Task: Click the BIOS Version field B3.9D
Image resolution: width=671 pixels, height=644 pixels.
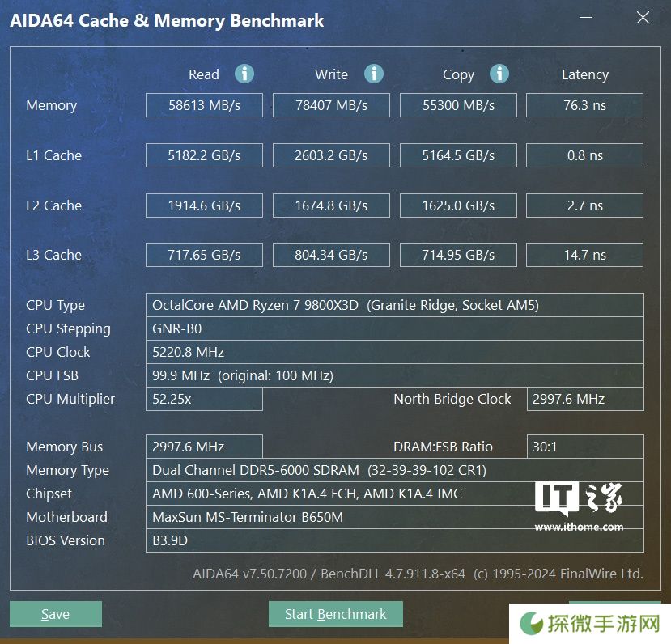Action: (394, 541)
